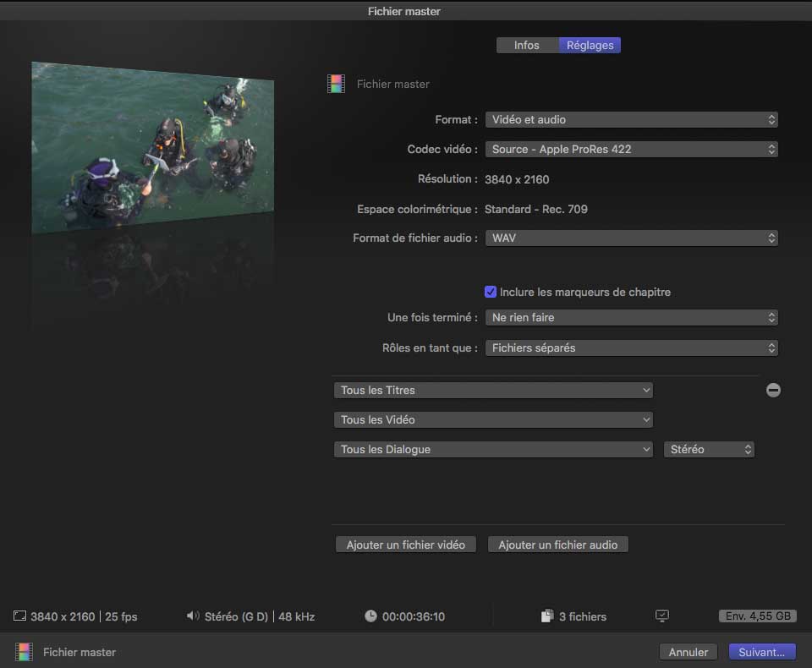Select the Réglages tab
Screen dimensions: 812x668
pyautogui.click(x=590, y=46)
